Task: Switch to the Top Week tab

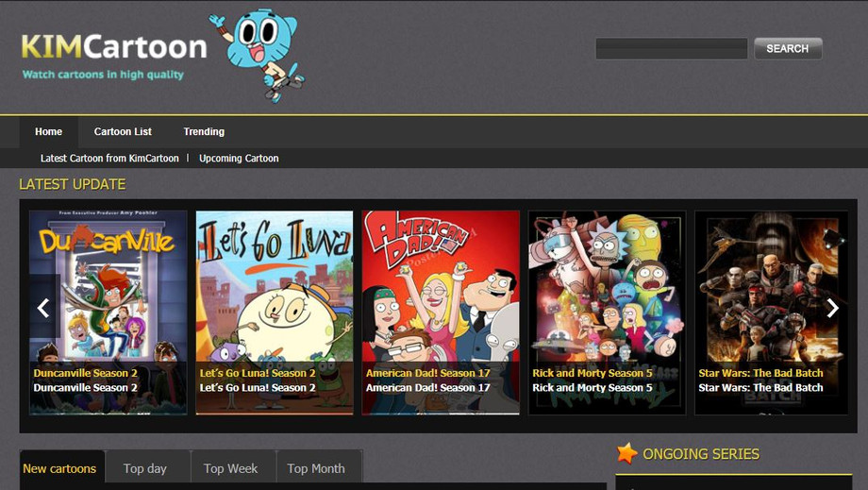Action: coord(231,468)
